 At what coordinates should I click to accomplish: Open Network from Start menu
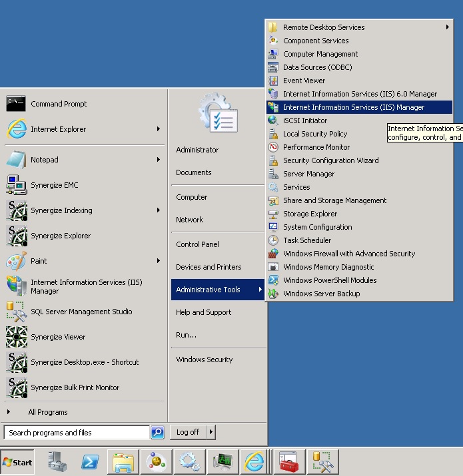pyautogui.click(x=218, y=220)
